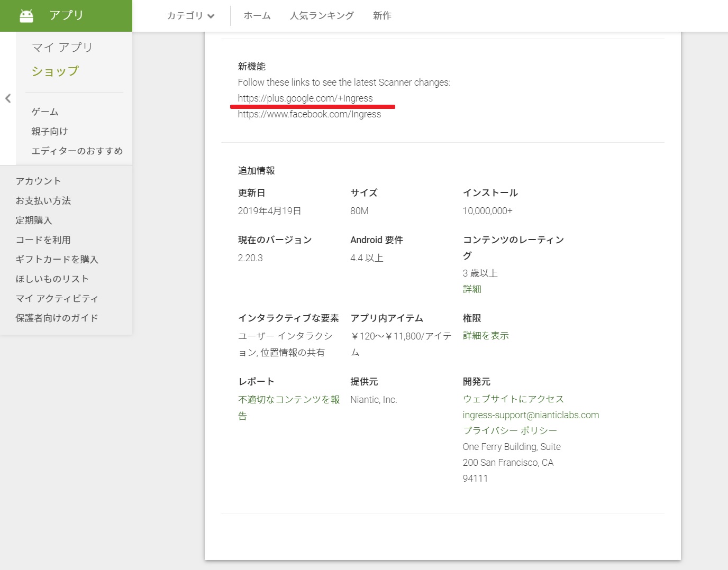Open プライバシー ポリシー link
728x570 pixels.
510,430
